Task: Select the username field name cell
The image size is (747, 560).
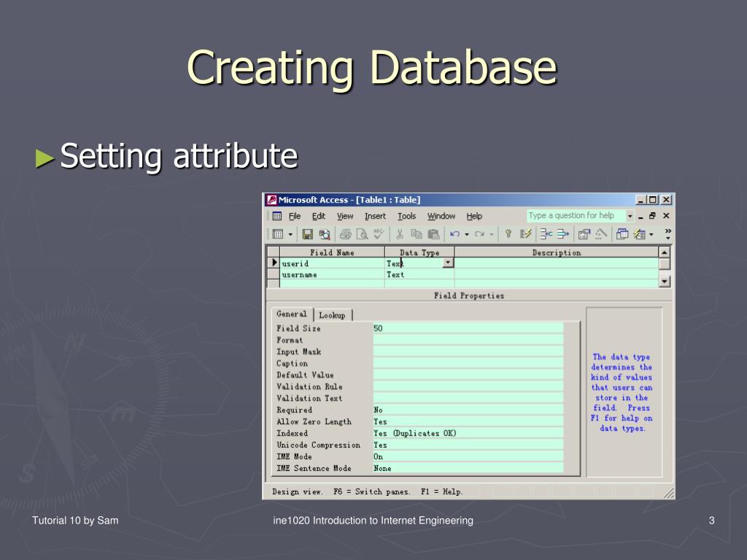Action: click(x=332, y=275)
